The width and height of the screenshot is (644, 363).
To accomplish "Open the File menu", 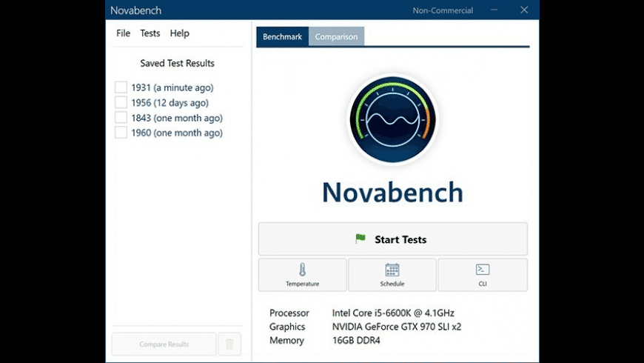I will click(123, 33).
